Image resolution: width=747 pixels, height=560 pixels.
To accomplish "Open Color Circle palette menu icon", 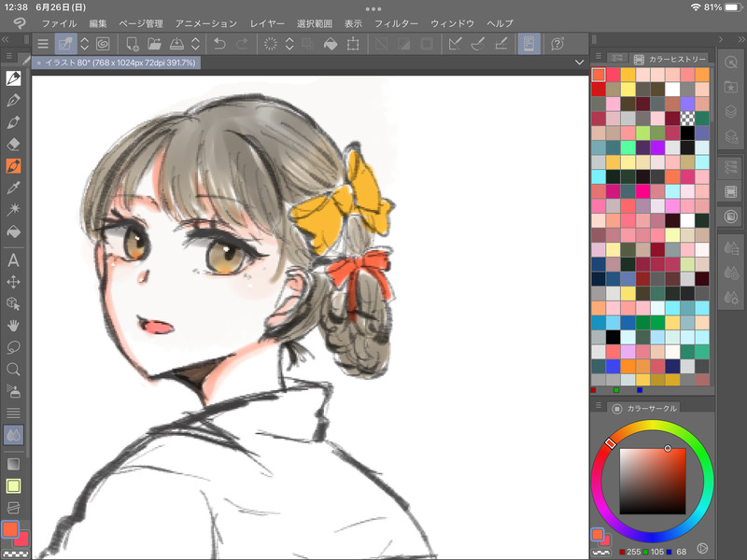I will coord(599,405).
